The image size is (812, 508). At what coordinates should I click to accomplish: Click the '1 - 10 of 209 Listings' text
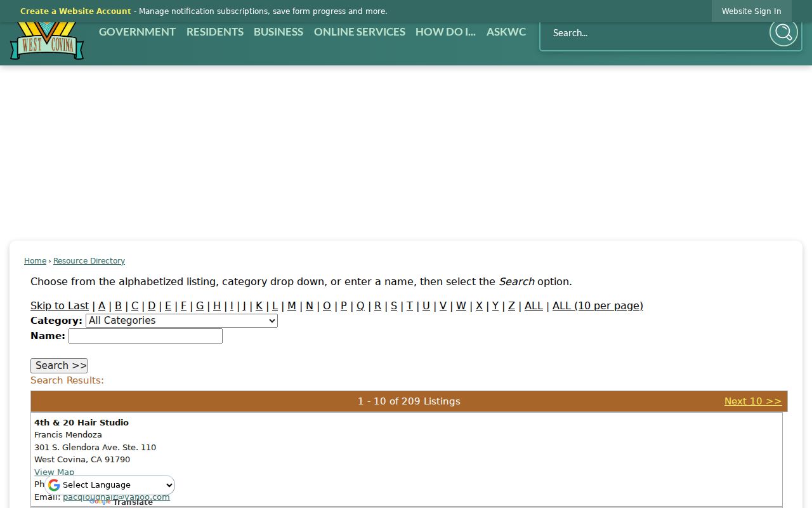tap(409, 401)
